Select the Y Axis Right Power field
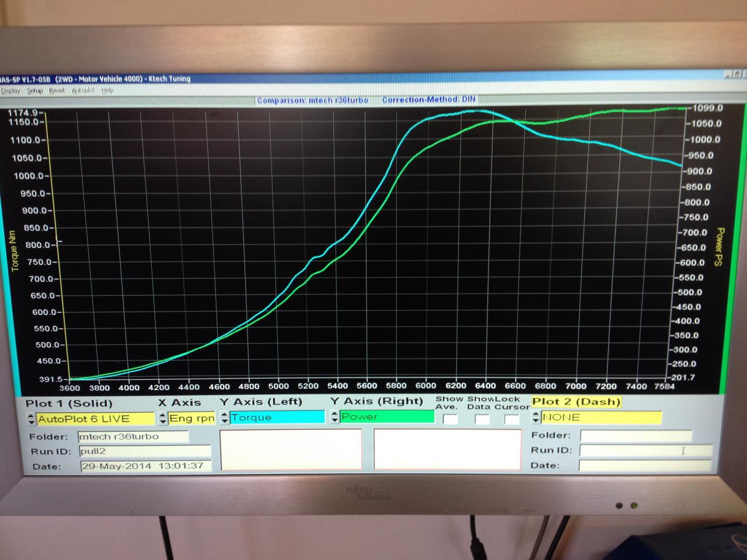 pyautogui.click(x=388, y=416)
